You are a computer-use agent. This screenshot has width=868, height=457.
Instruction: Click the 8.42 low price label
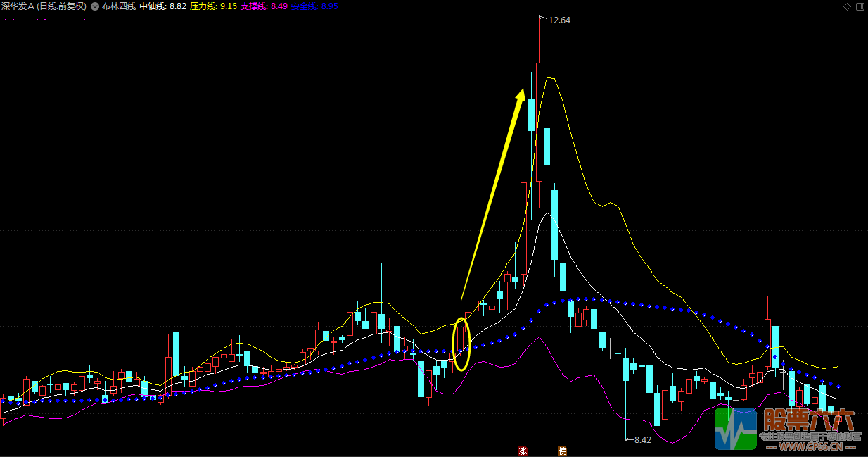[x=642, y=439]
